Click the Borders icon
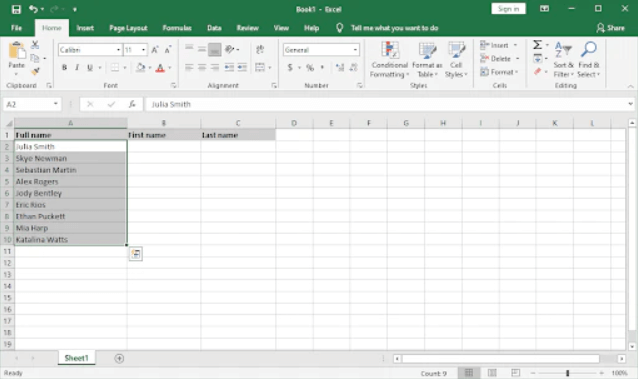 coord(115,68)
